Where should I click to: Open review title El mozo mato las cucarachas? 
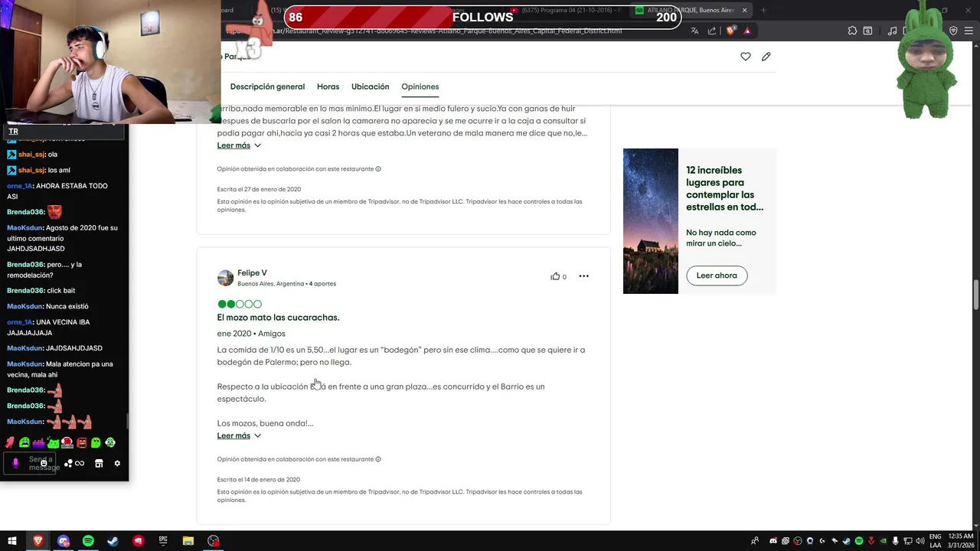278,318
